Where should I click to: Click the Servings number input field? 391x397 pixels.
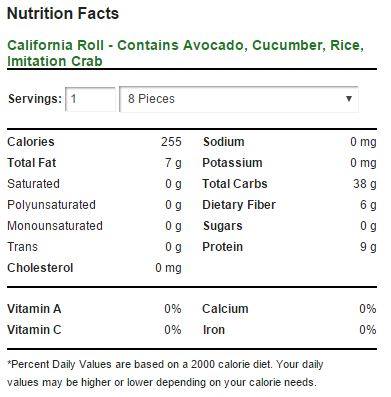pyautogui.click(x=91, y=99)
